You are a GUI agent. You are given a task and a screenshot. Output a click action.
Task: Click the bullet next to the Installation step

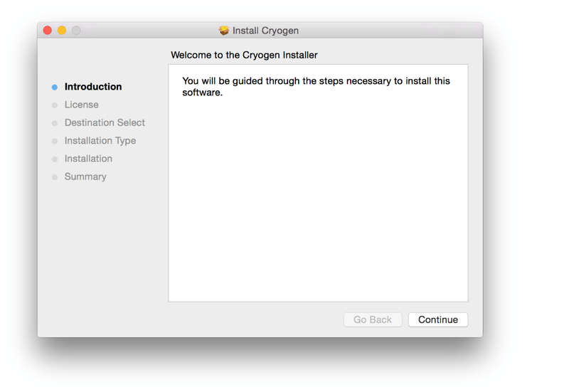tap(55, 159)
